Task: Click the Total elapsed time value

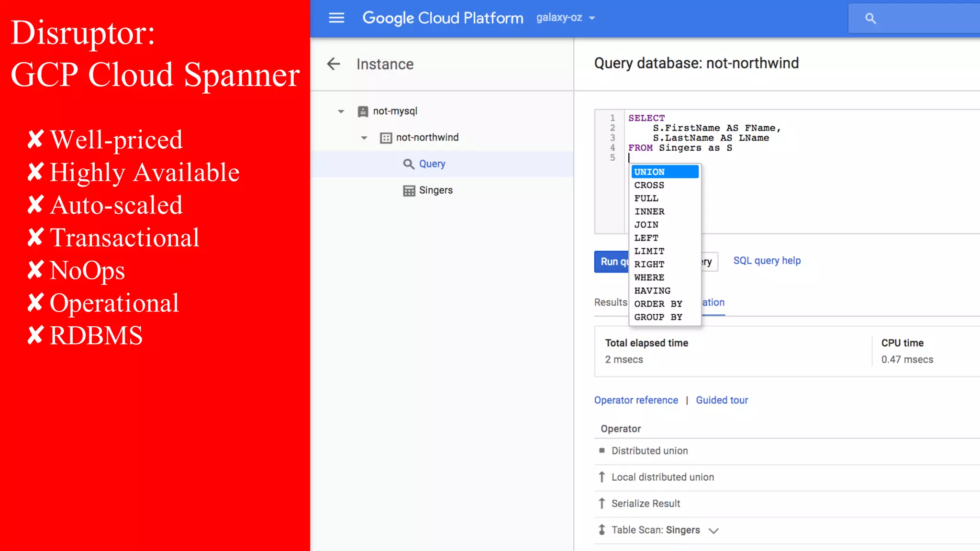Action: (x=624, y=360)
